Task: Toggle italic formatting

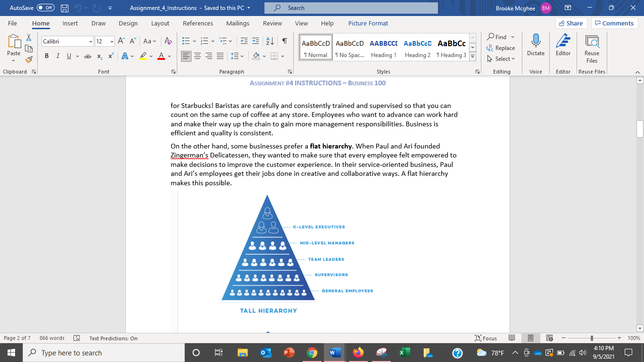Action: [x=58, y=56]
